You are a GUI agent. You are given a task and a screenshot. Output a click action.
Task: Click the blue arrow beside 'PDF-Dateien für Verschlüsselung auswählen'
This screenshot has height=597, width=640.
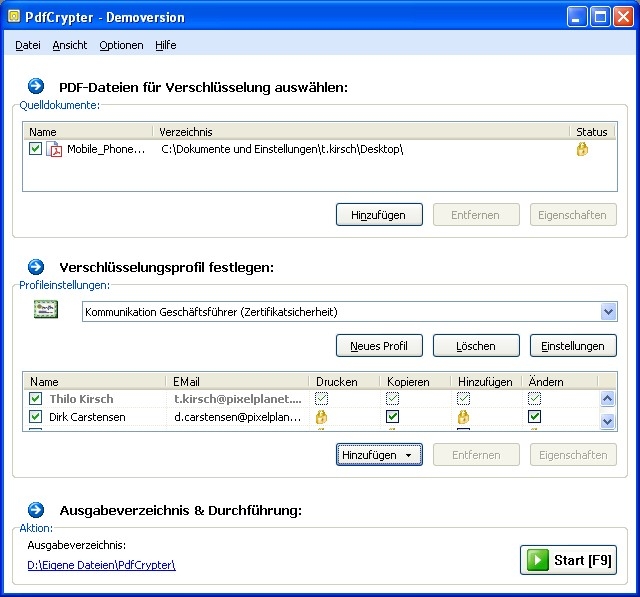point(36,87)
